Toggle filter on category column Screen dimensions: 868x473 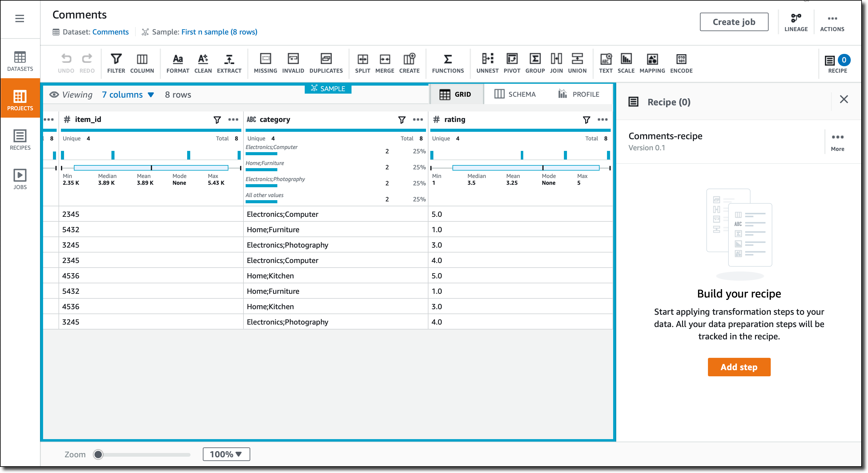402,120
